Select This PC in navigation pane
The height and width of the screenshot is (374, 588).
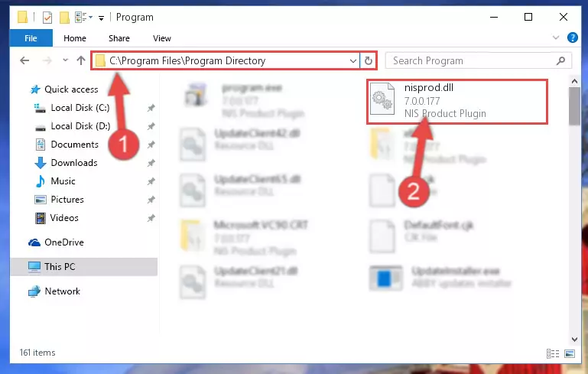tap(84, 267)
